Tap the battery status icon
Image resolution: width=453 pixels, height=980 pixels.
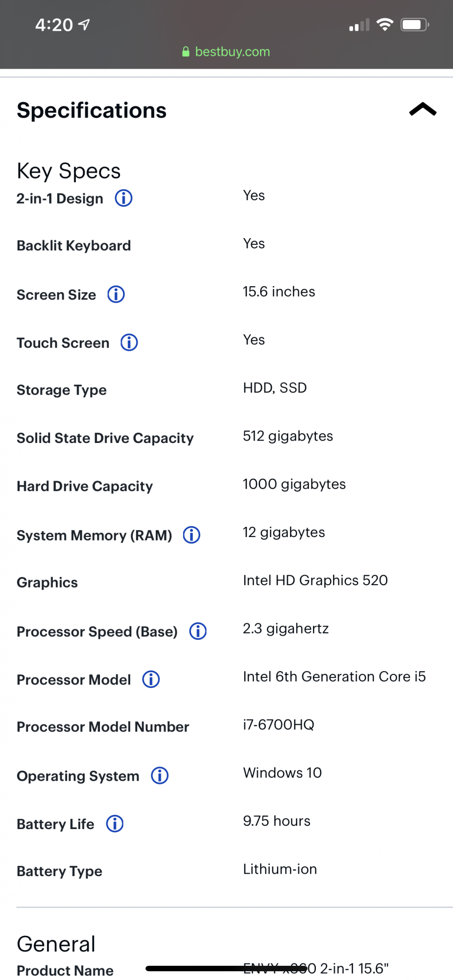click(414, 24)
